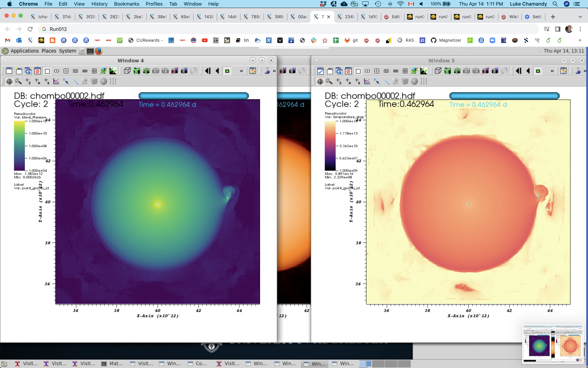The height and width of the screenshot is (368, 588).
Task: Open Chrome Profiles menu
Action: tap(154, 4)
